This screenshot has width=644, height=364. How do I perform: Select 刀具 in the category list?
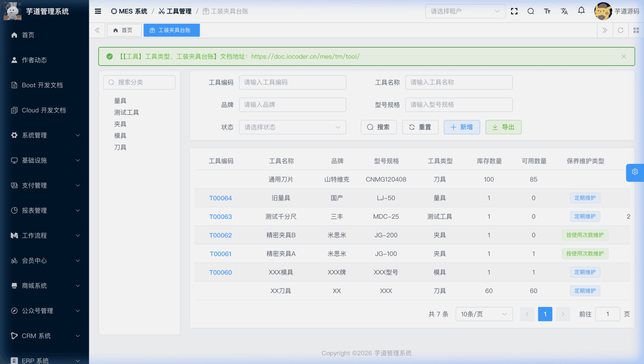pyautogui.click(x=120, y=147)
